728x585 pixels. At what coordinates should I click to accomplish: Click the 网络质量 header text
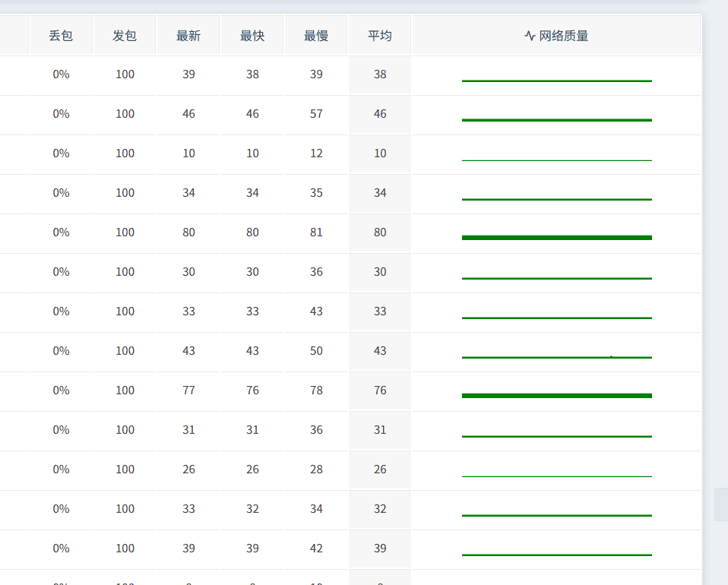(564, 36)
